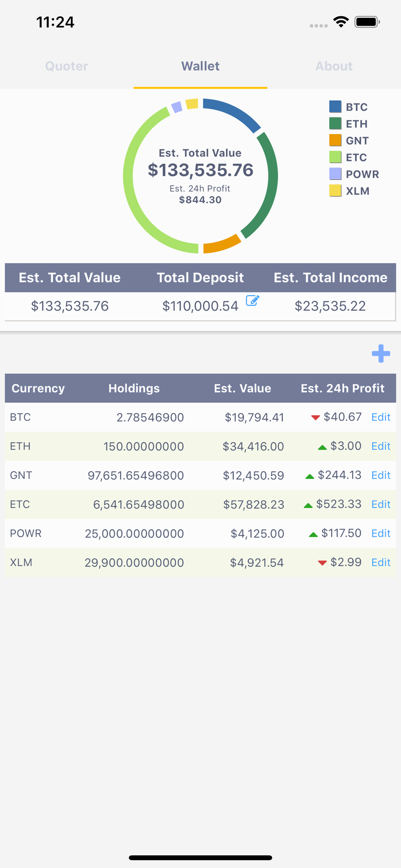
Task: Tap the Holdings column header
Action: (134, 388)
